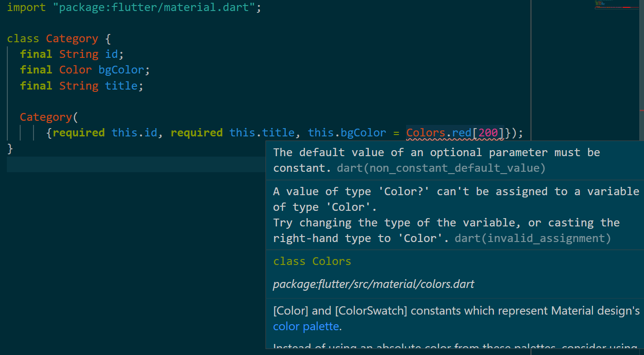The image size is (644, 355).
Task: Click the "bgColor" field declaration
Action: pyautogui.click(x=121, y=70)
